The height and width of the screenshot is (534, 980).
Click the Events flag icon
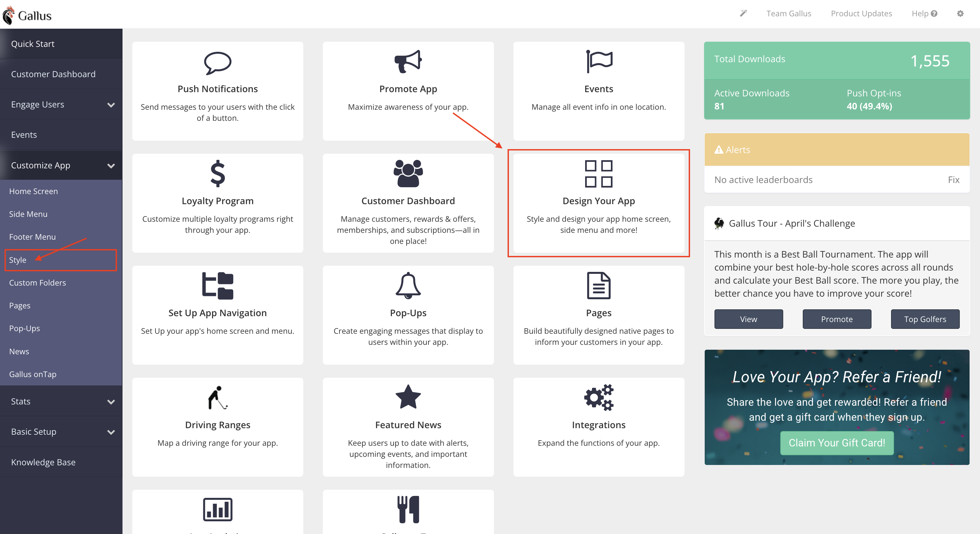[599, 61]
